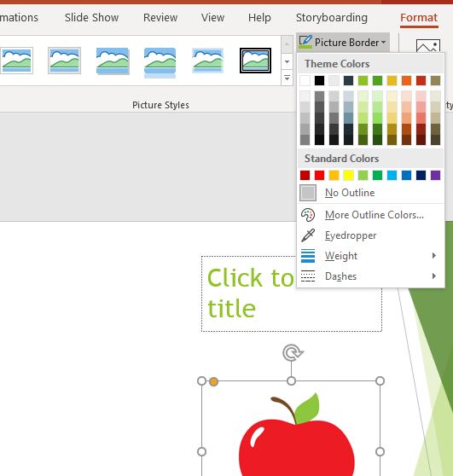Click the Eyedropper tool icon
The height and width of the screenshot is (476, 453).
[308, 235]
